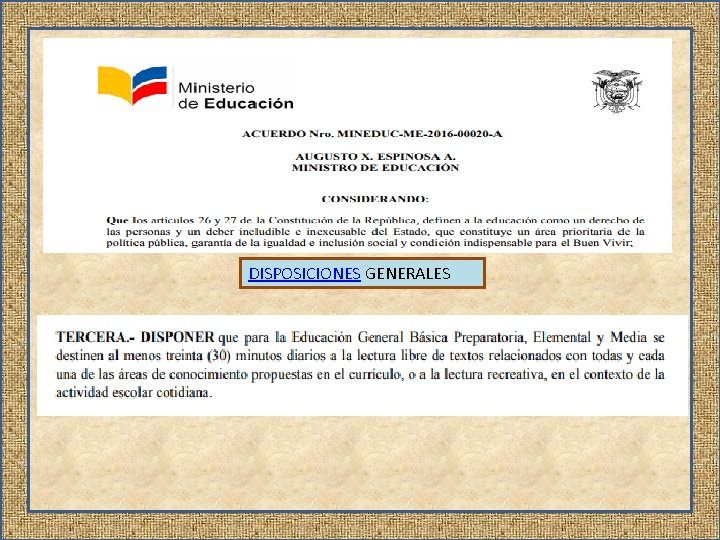The width and height of the screenshot is (720, 540).
Task: Click the scanned ministry document image
Action: click(357, 146)
